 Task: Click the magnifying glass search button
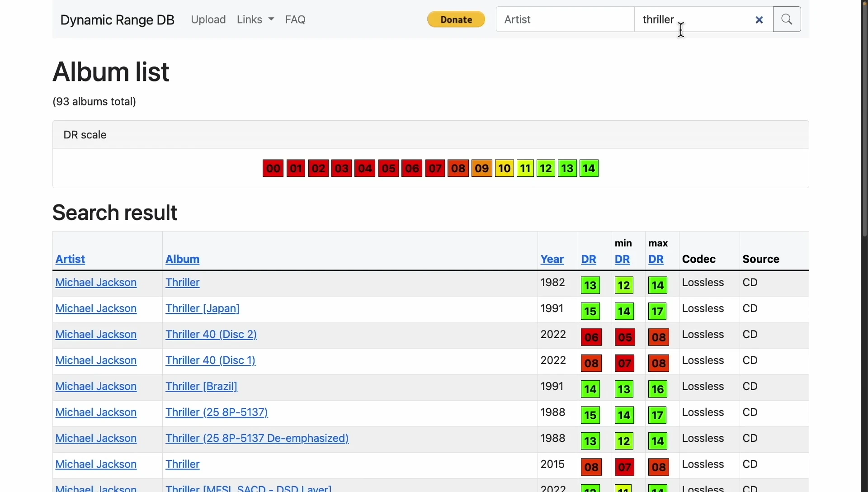(x=787, y=19)
